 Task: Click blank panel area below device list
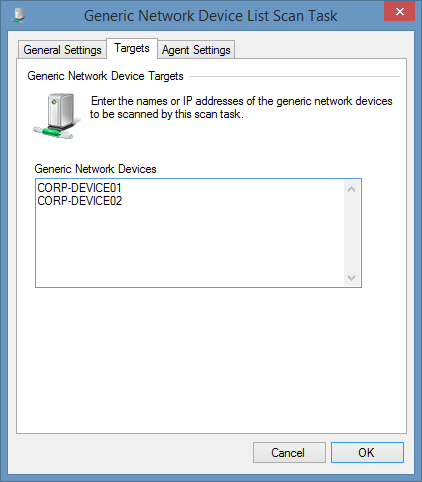(x=211, y=360)
